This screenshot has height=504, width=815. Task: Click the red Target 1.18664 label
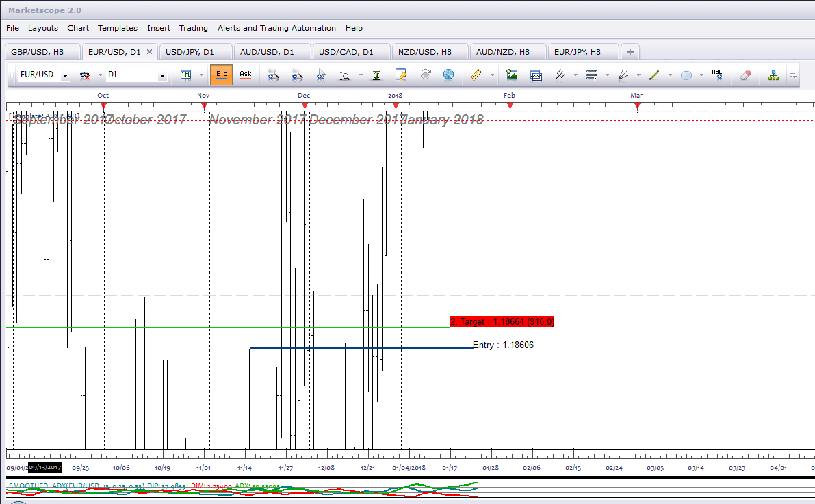pos(502,321)
